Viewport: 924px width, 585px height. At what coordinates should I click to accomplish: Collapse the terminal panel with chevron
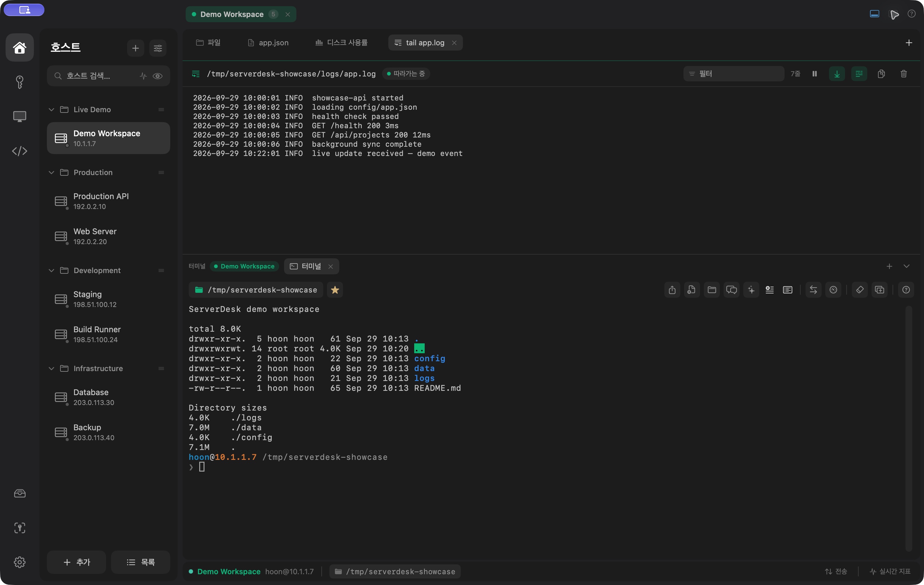click(x=906, y=266)
